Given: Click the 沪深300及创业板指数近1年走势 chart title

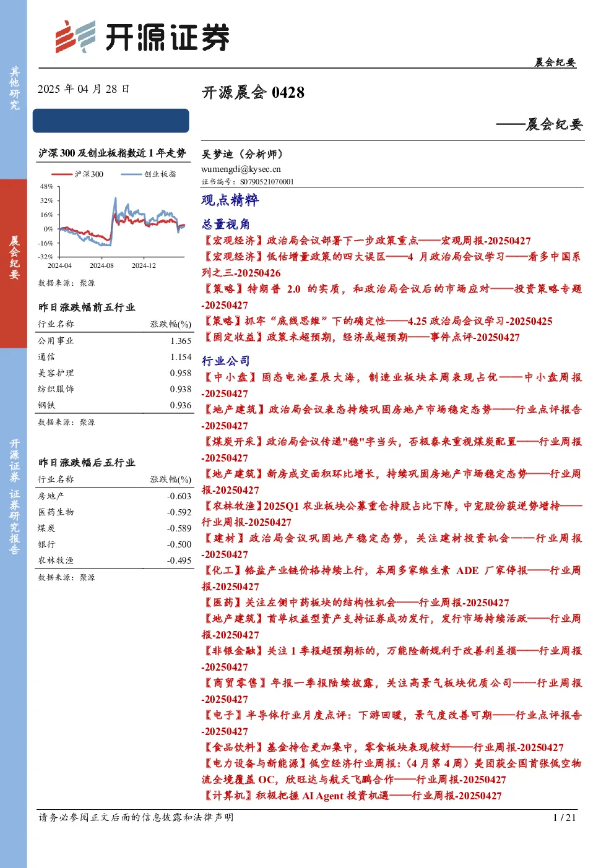Looking at the screenshot, I should pyautogui.click(x=112, y=153).
